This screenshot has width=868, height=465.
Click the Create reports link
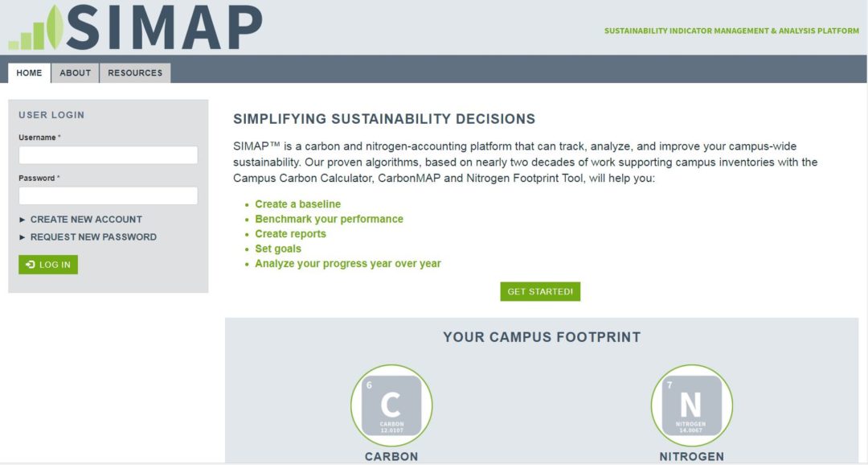(291, 234)
